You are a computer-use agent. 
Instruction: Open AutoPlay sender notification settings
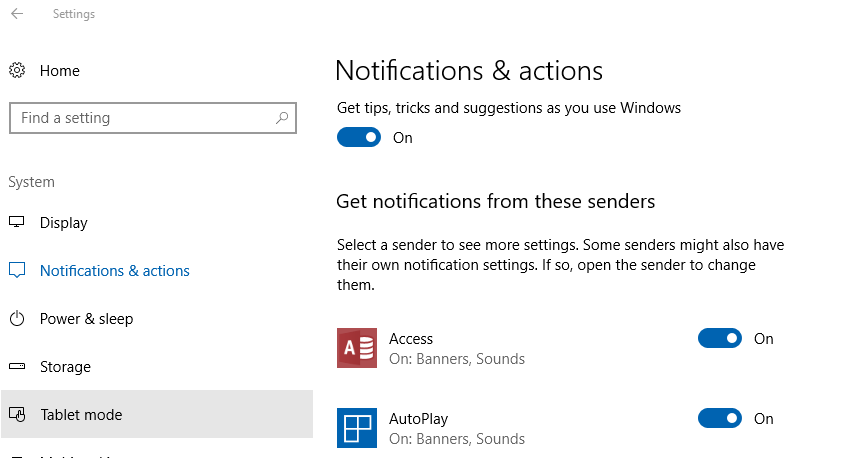pos(418,419)
